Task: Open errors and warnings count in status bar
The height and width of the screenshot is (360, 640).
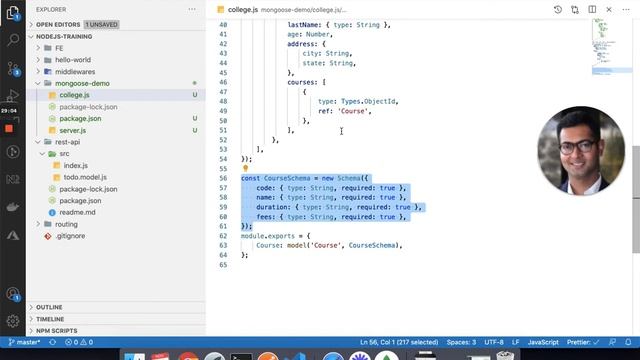Action: [x=79, y=342]
